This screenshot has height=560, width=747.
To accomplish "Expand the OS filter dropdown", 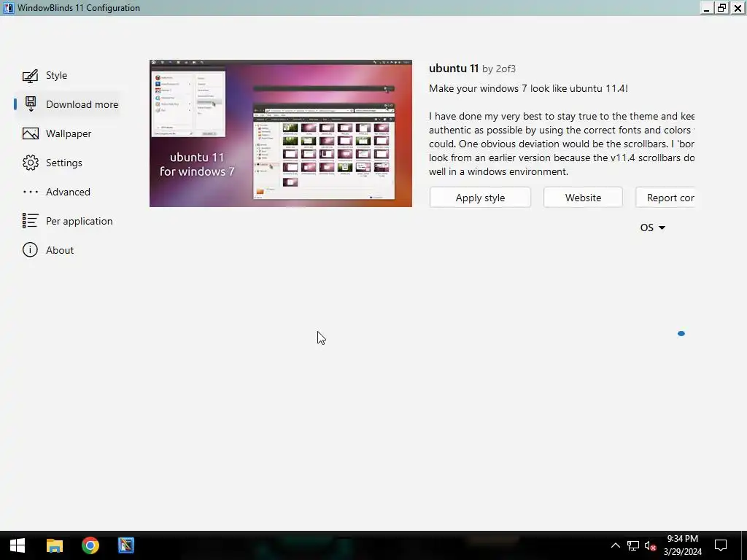I will pos(653,227).
